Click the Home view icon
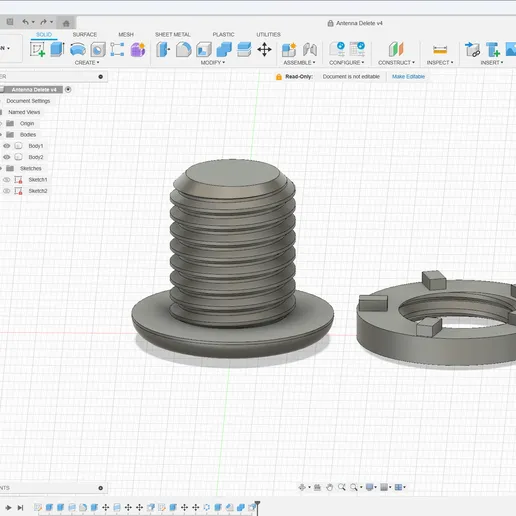 66,23
